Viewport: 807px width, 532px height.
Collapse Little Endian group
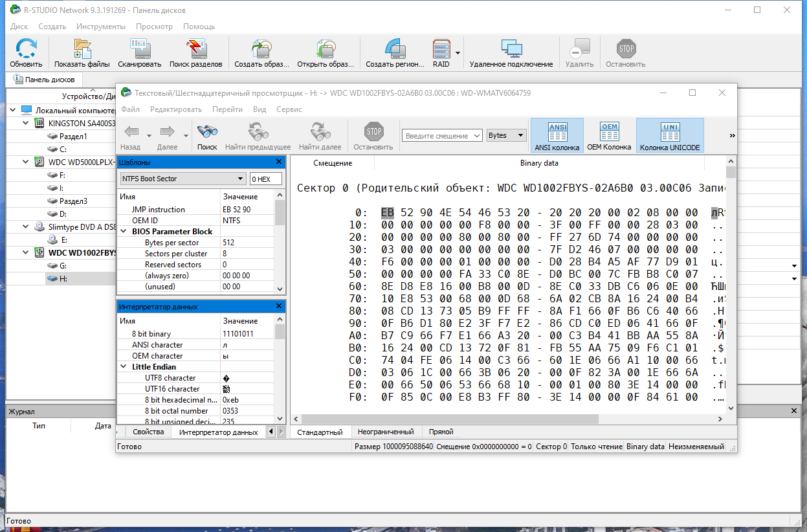(125, 366)
